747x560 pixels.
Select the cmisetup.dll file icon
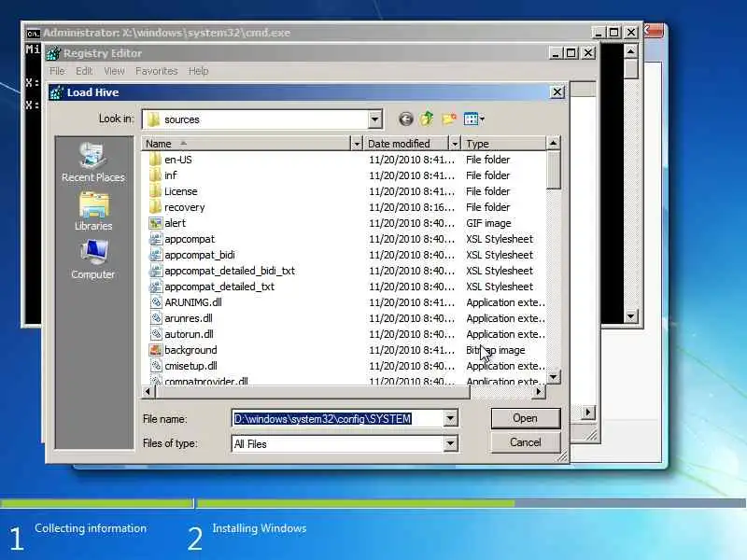pyautogui.click(x=155, y=366)
